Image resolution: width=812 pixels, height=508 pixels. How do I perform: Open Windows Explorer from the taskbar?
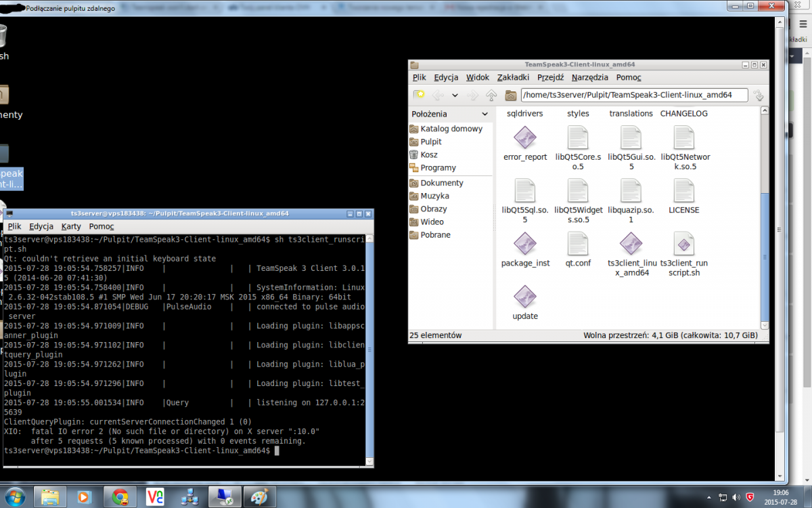pos(50,496)
